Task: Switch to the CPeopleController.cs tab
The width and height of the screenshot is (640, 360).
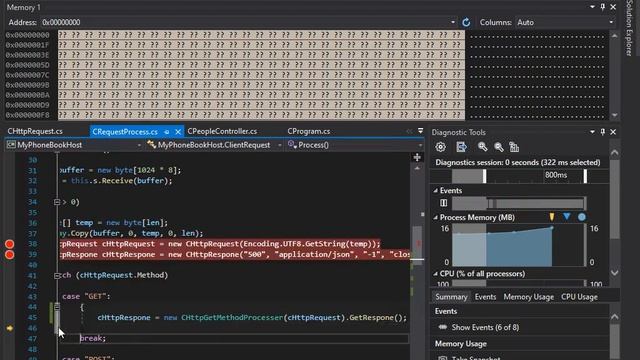Action: [x=222, y=131]
